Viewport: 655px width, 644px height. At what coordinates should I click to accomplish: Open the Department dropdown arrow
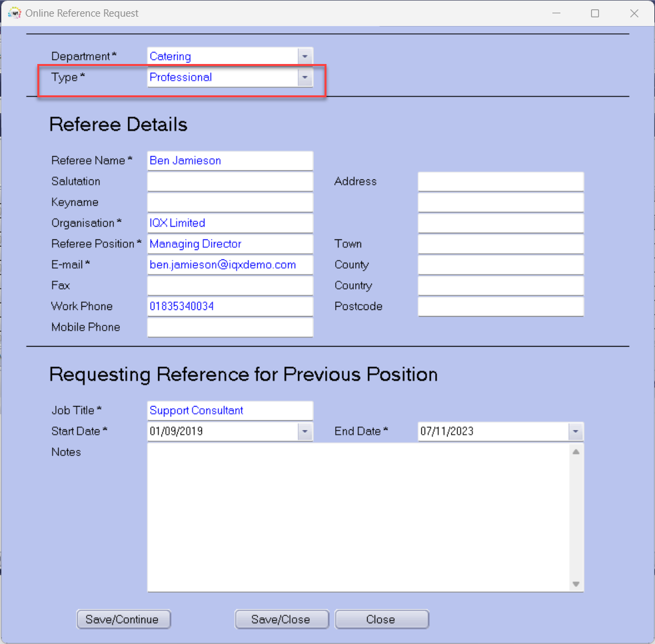(x=305, y=57)
